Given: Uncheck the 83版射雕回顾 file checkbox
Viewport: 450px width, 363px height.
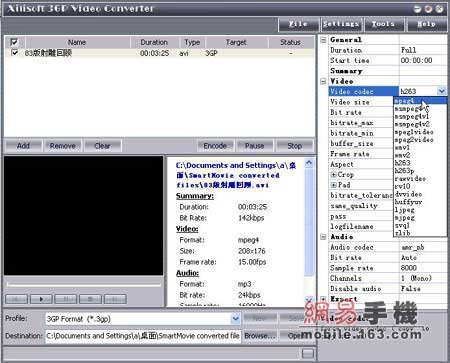Looking at the screenshot, I should click(14, 53).
